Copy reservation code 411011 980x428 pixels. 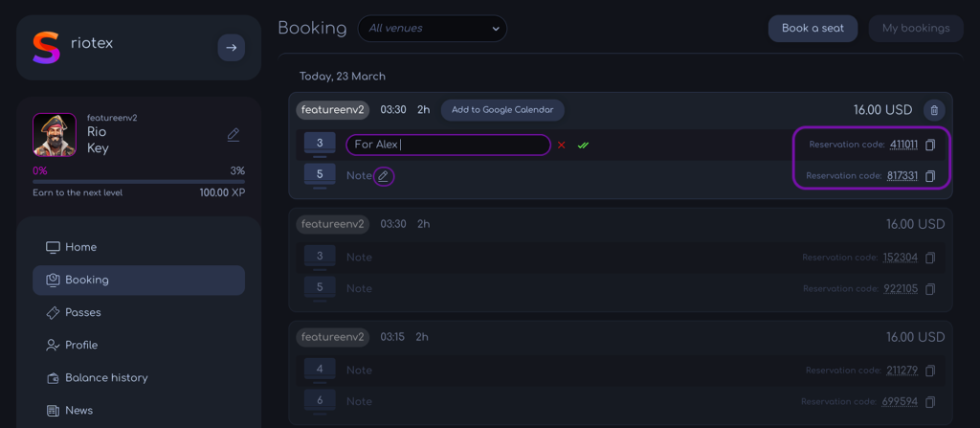[930, 146]
